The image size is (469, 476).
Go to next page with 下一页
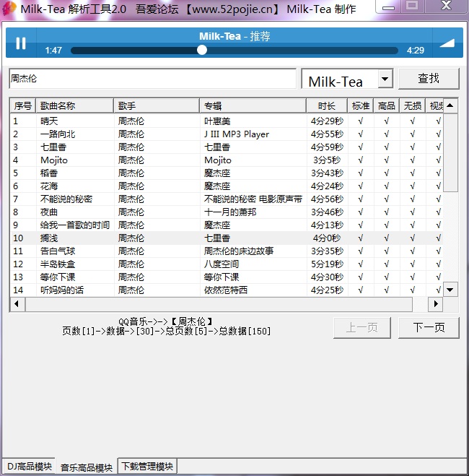pyautogui.click(x=429, y=327)
